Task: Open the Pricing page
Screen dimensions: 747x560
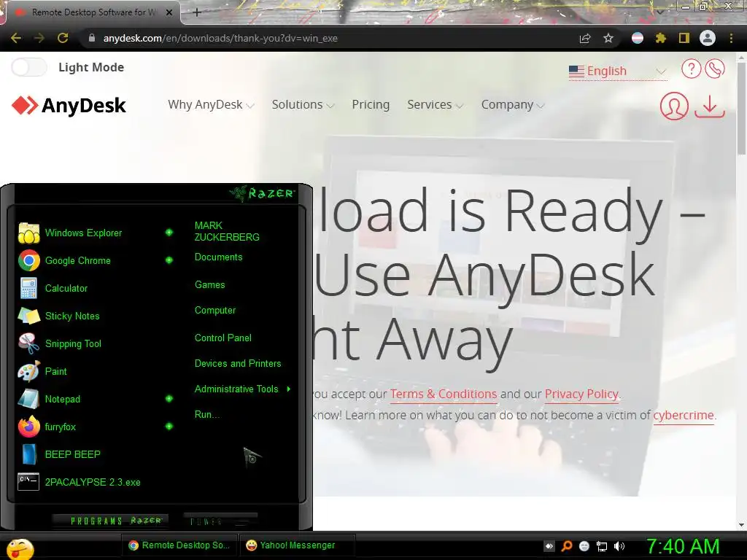Action: tap(371, 105)
